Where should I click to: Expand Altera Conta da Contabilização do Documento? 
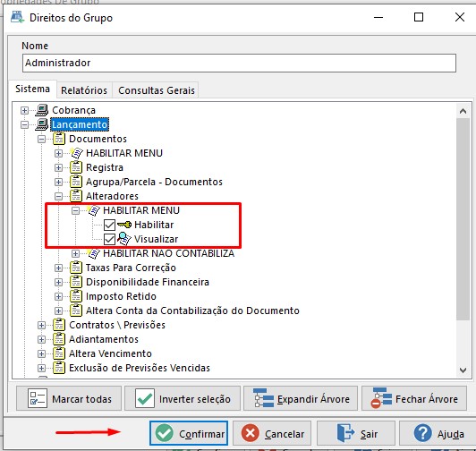coord(58,311)
